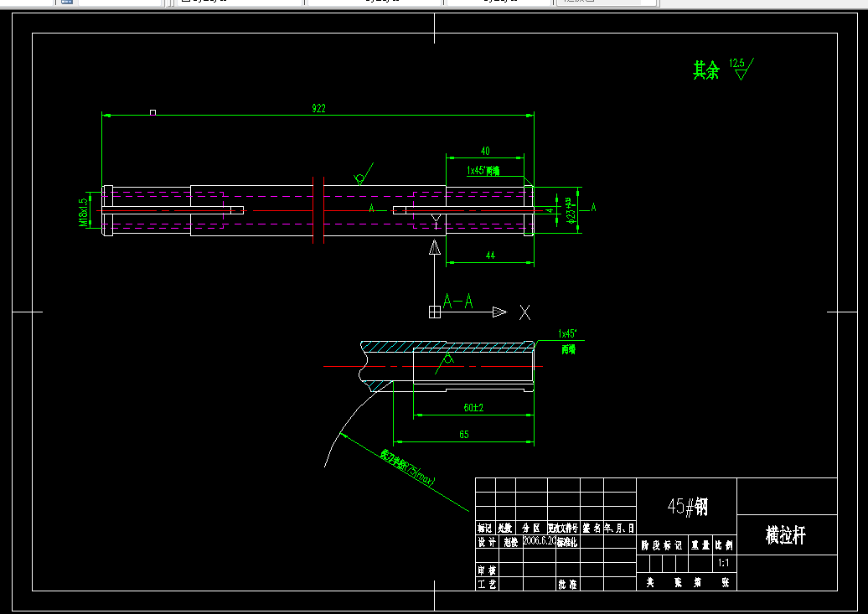The width and height of the screenshot is (868, 614).
Task: Select the 40 dimension text
Action: pyautogui.click(x=485, y=151)
